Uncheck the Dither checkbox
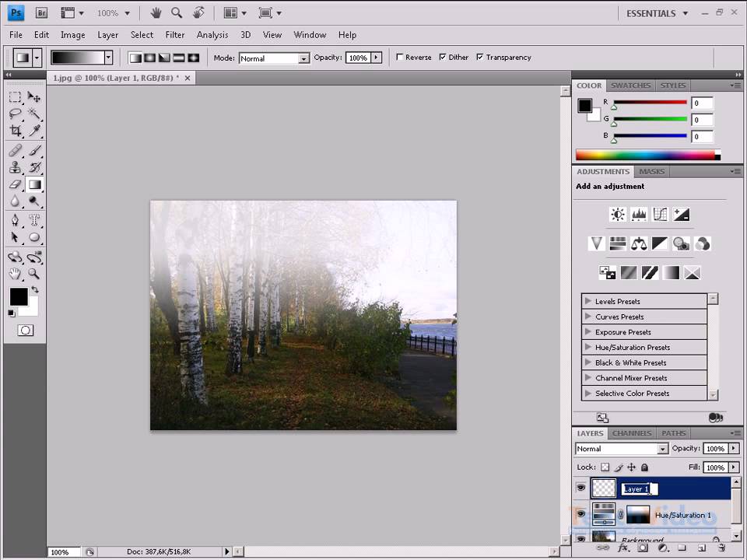The height and width of the screenshot is (560, 747). (443, 57)
